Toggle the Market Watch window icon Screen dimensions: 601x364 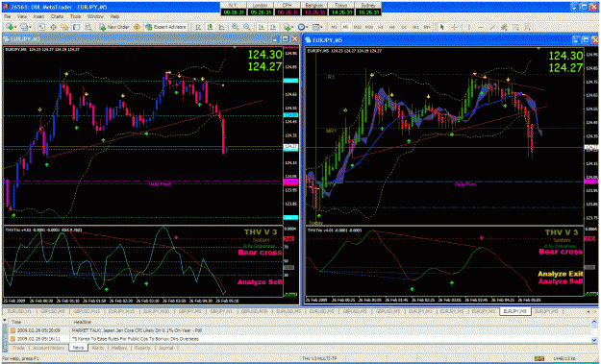41,27
